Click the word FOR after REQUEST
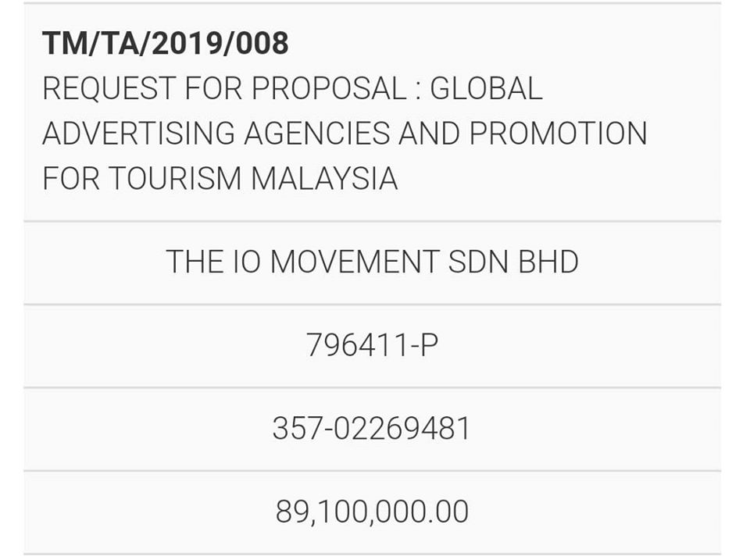 (x=212, y=89)
